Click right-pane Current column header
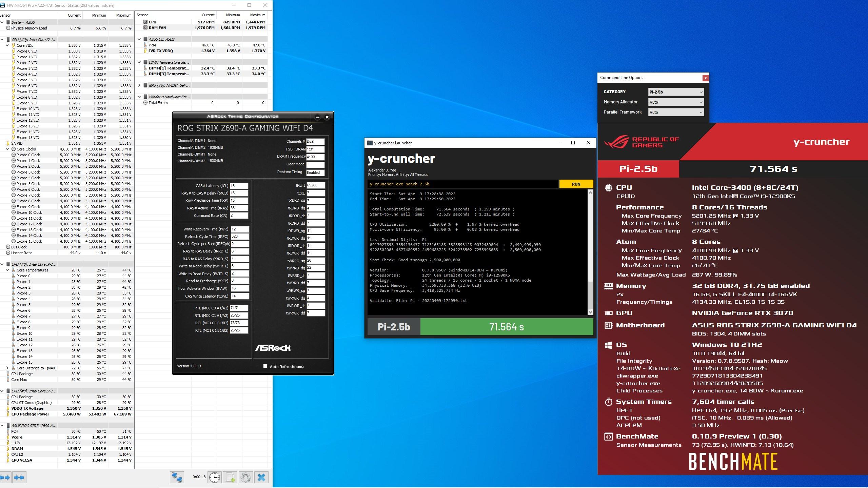 pyautogui.click(x=204, y=15)
